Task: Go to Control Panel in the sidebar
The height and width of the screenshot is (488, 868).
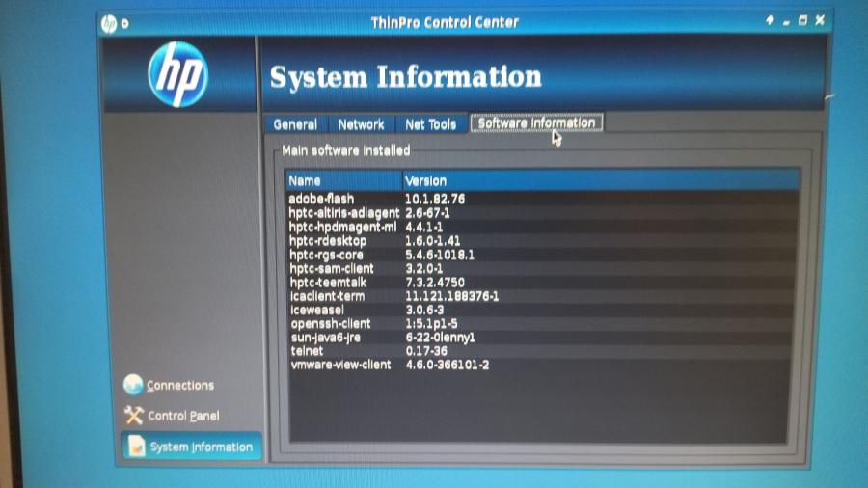Action: [172, 416]
